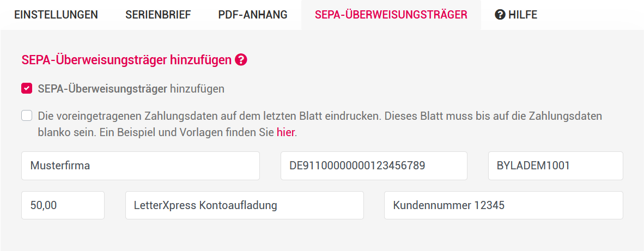Open the SERIENBRIEF tab
This screenshot has height=251, width=644.
(x=158, y=15)
